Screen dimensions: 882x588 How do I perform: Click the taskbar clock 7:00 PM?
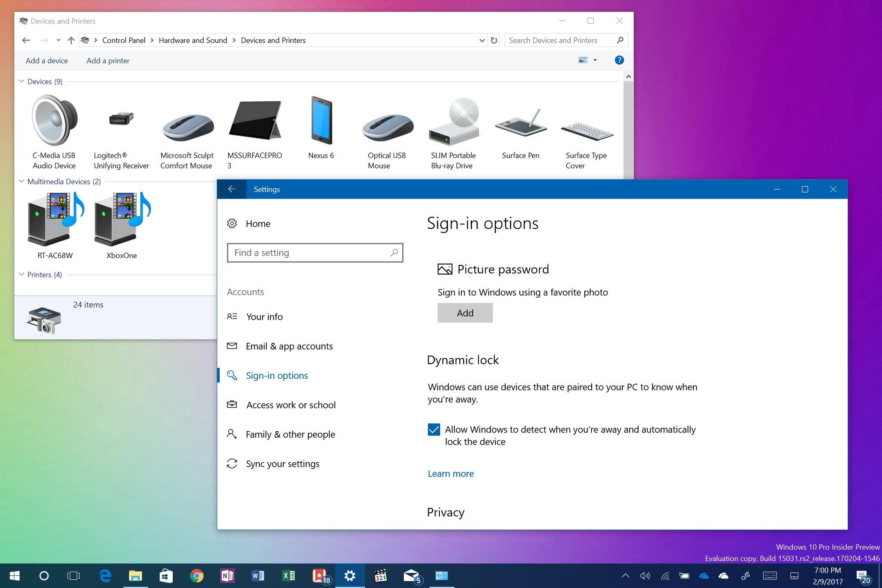point(827,576)
